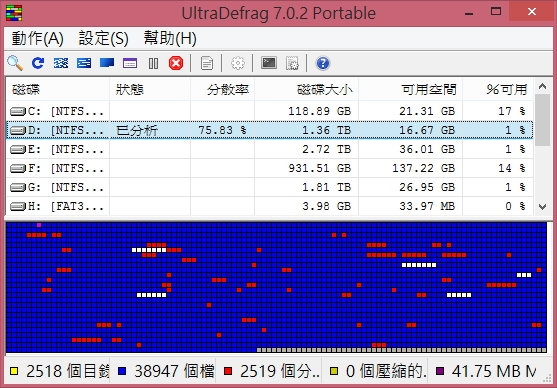Select drive F: [NTFS...] row
The height and width of the screenshot is (388, 557).
(x=270, y=168)
